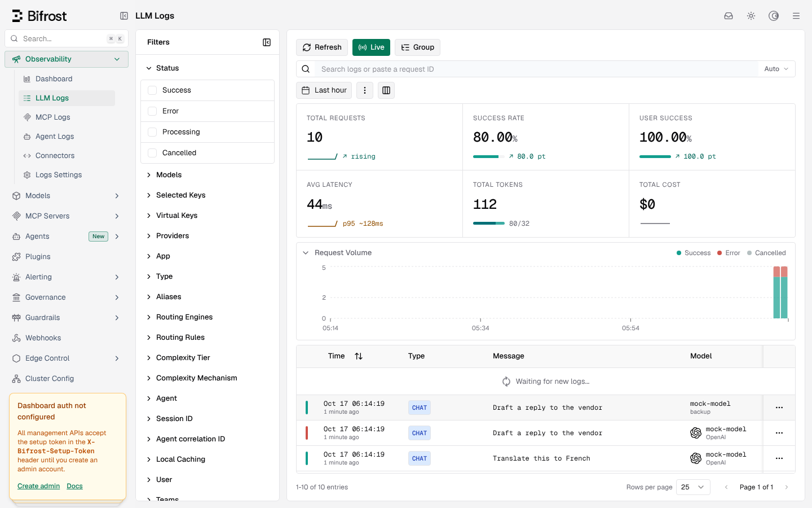
Task: Toggle the Success legend swatch
Action: pos(679,253)
